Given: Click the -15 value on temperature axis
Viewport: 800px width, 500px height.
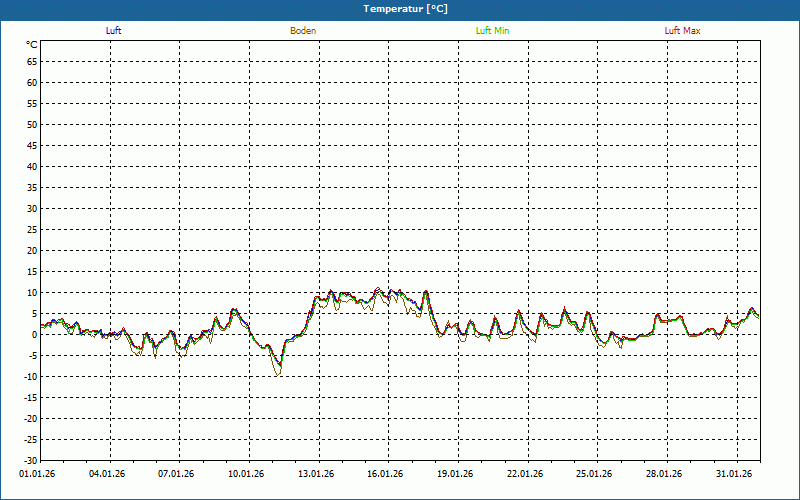Looking at the screenshot, I should (x=31, y=397).
